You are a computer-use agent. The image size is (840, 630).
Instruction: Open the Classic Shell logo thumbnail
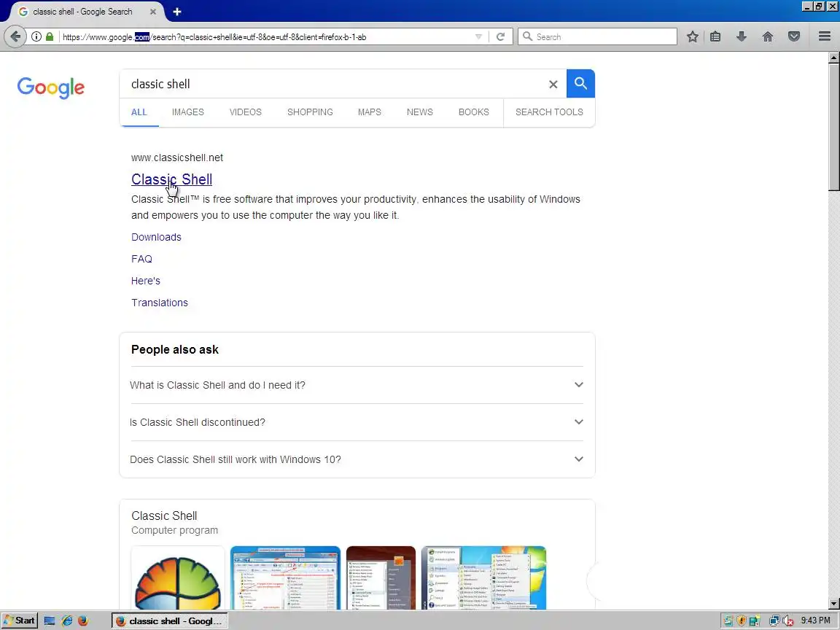click(x=178, y=578)
